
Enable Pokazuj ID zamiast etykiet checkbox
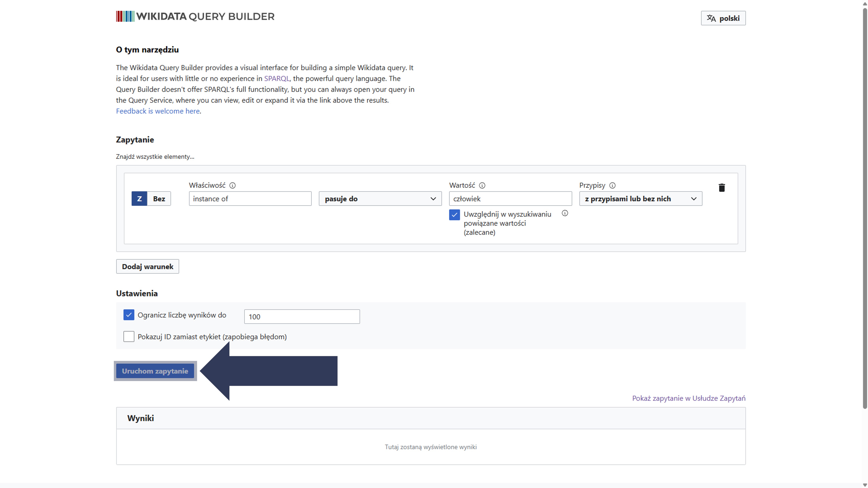tap(129, 336)
